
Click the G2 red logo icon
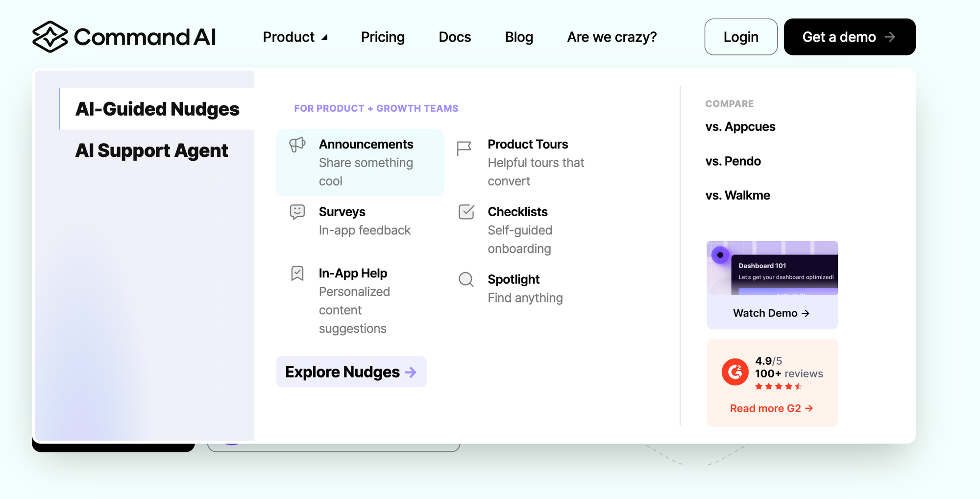pos(735,372)
